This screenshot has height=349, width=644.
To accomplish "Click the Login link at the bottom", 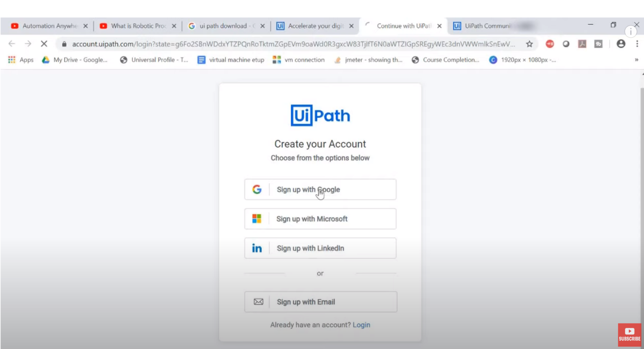I will point(361,325).
